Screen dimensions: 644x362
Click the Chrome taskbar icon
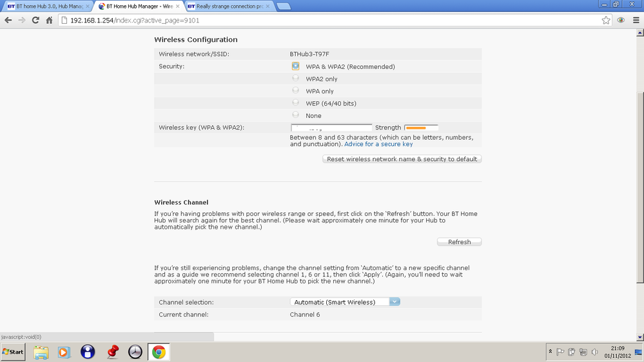(159, 352)
